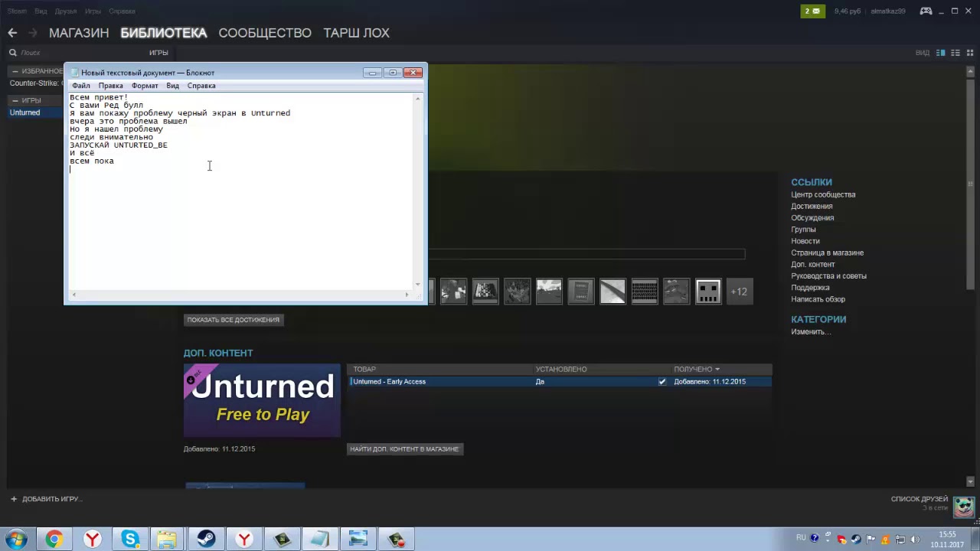Open Правка menu in Notepad
Viewport: 980px width, 551px height.
(x=111, y=86)
